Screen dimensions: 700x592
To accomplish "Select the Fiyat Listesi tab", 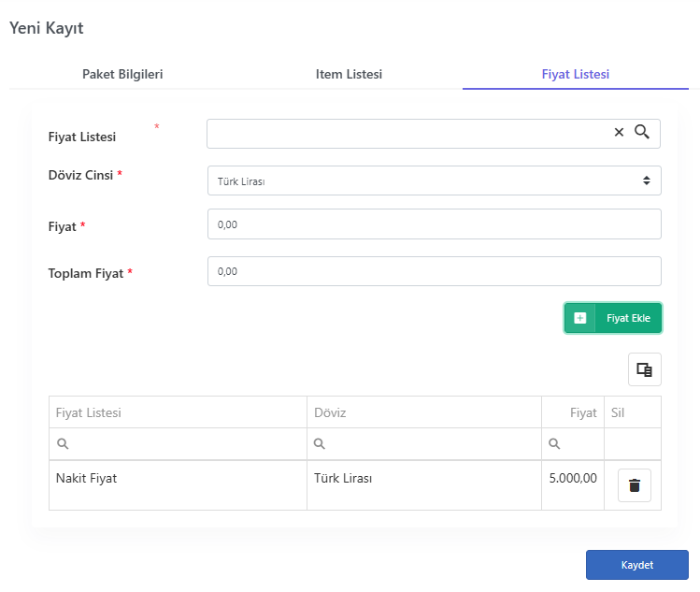I will [576, 74].
